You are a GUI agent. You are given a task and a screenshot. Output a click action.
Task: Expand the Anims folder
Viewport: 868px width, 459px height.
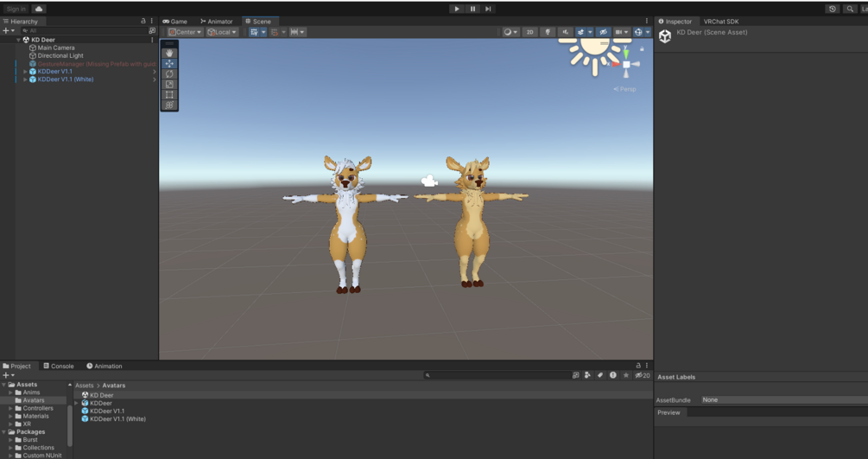pos(10,392)
